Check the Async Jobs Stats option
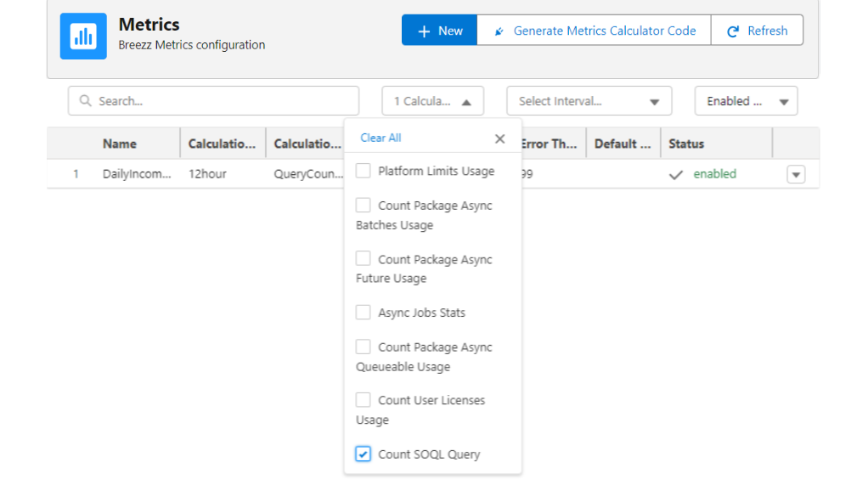This screenshot has height=485, width=868. tap(364, 313)
